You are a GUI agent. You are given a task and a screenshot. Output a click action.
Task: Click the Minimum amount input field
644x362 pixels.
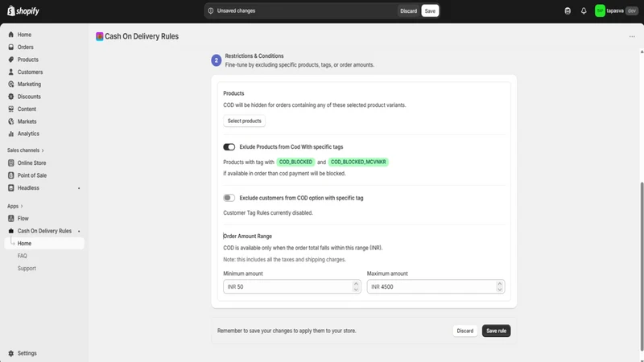point(292,287)
